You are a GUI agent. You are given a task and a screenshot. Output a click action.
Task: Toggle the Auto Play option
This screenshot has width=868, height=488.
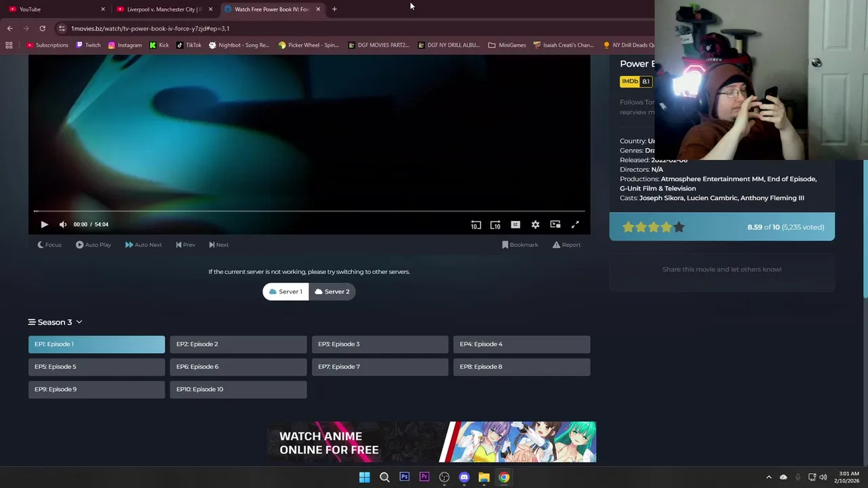94,245
